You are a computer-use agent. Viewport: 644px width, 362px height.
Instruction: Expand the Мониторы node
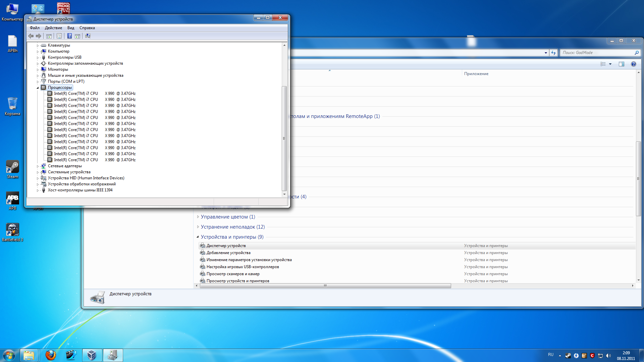tap(38, 70)
